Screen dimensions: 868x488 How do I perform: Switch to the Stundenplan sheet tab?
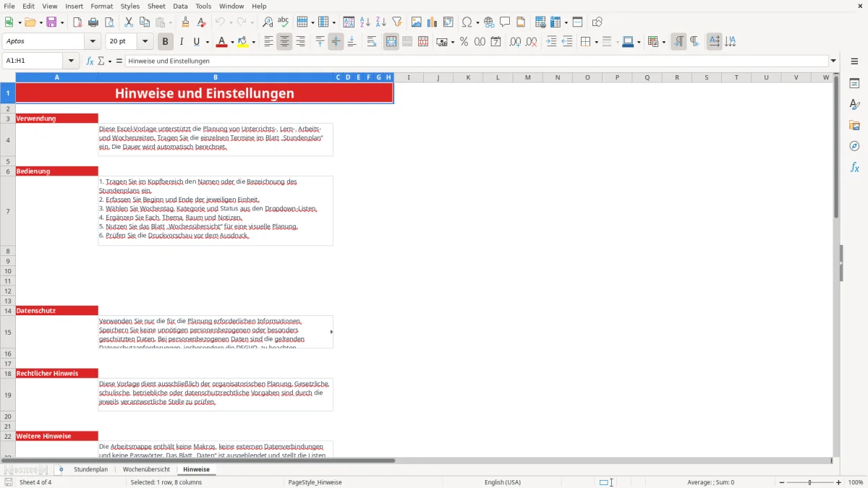(x=90, y=469)
